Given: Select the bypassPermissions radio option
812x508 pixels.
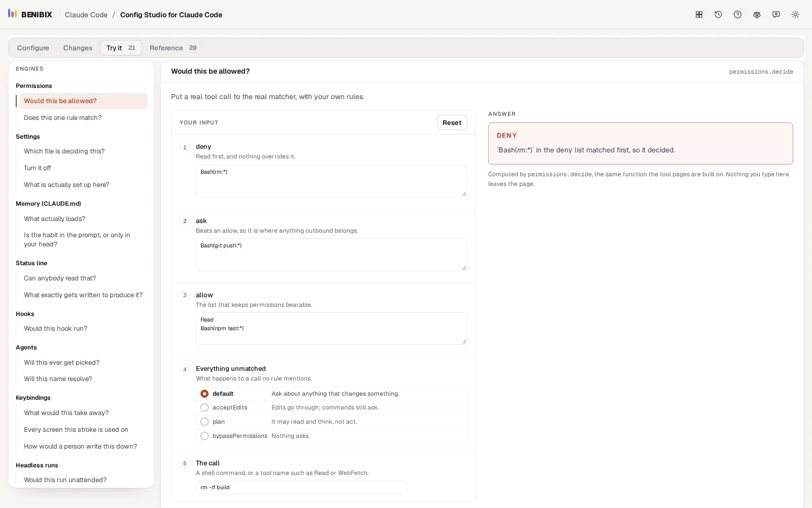Looking at the screenshot, I should (x=205, y=436).
